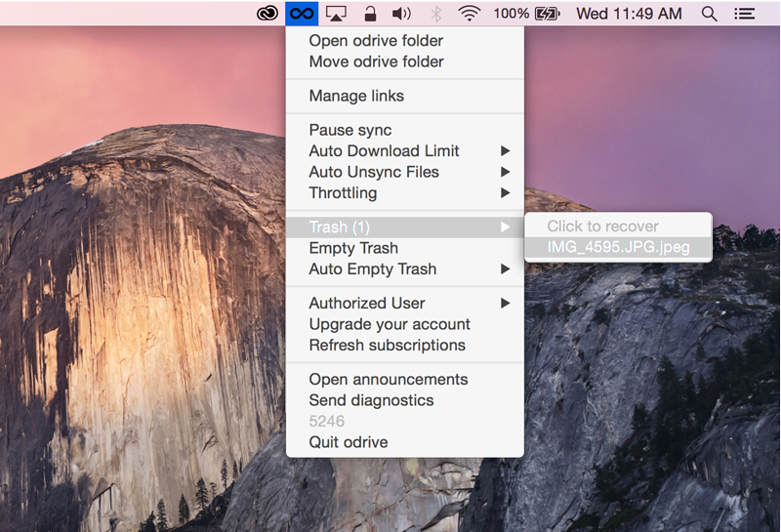Expand the Auto Download Limit submenu
The image size is (781, 532).
(405, 151)
